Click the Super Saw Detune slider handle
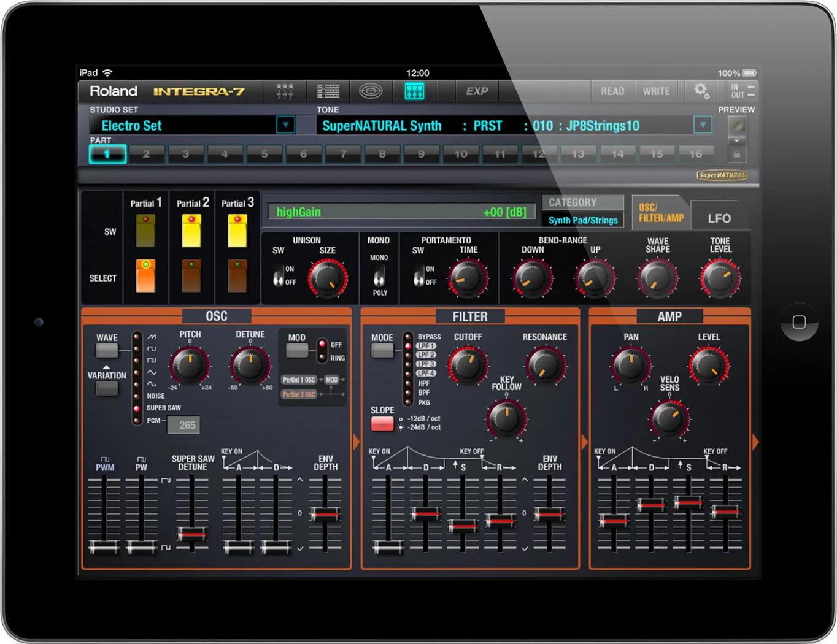The height and width of the screenshot is (644, 837). [x=193, y=534]
